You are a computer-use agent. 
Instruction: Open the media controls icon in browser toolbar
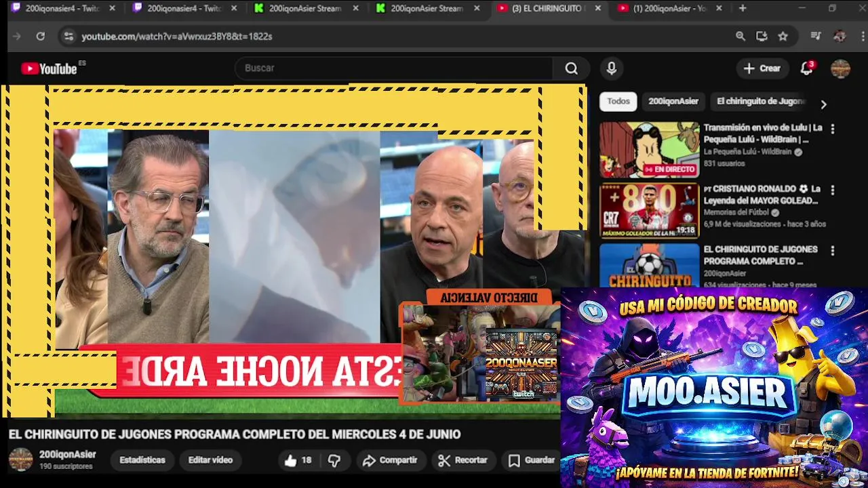(x=816, y=36)
